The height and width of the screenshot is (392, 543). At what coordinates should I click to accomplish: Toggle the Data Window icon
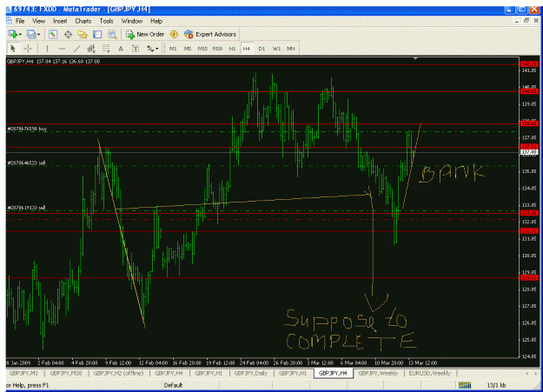(68, 34)
